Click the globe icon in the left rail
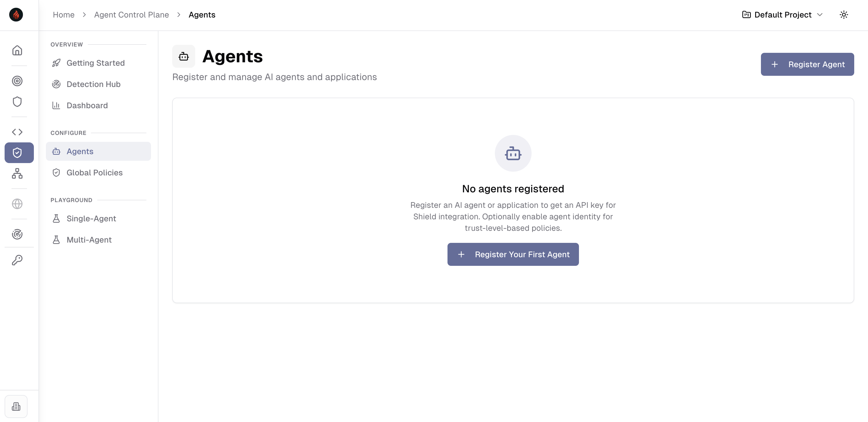Image resolution: width=868 pixels, height=422 pixels. (x=17, y=204)
